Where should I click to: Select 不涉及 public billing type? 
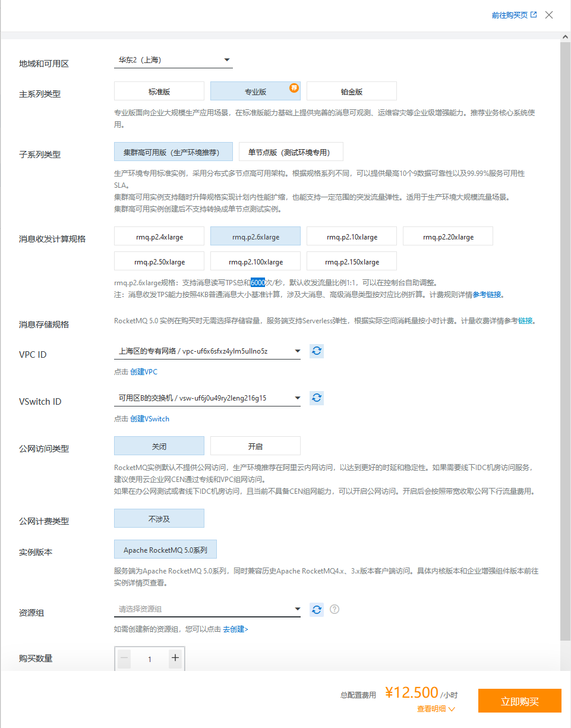click(x=159, y=518)
